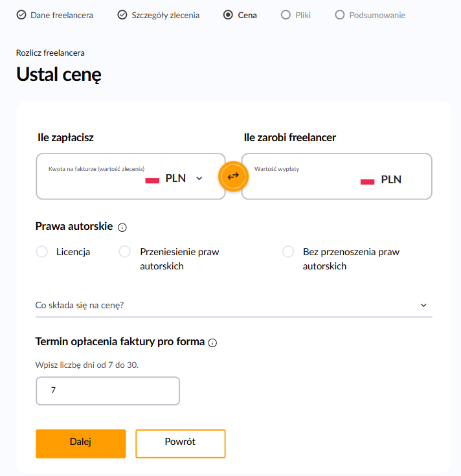
Task: Click the Polish flag in invoice amount field
Action: tap(152, 179)
